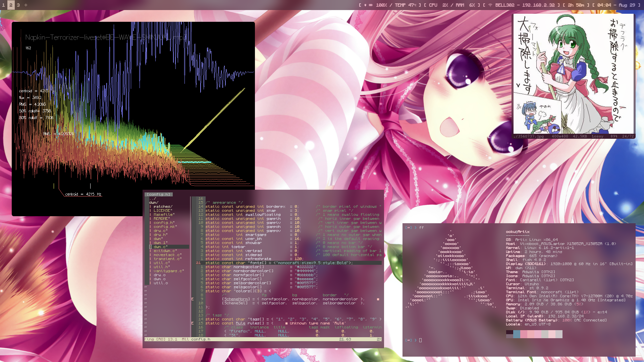The height and width of the screenshot is (362, 644).
Task: Click the 04:04 clock in status bar
Action: pos(604,5)
